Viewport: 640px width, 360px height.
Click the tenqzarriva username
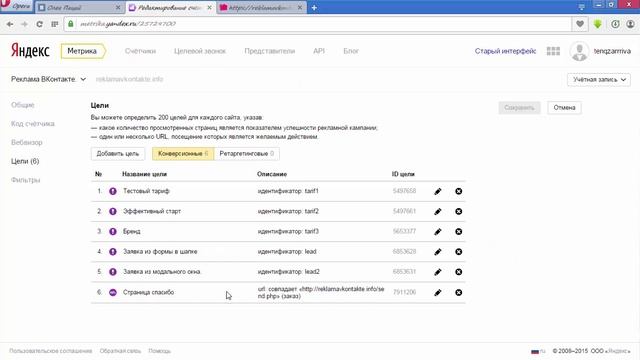[x=612, y=51]
